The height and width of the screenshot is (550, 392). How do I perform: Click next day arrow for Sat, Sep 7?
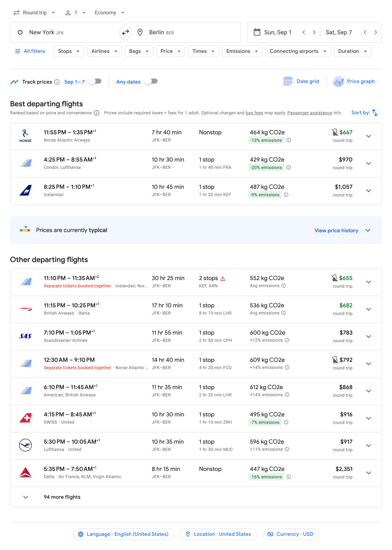[x=376, y=32]
